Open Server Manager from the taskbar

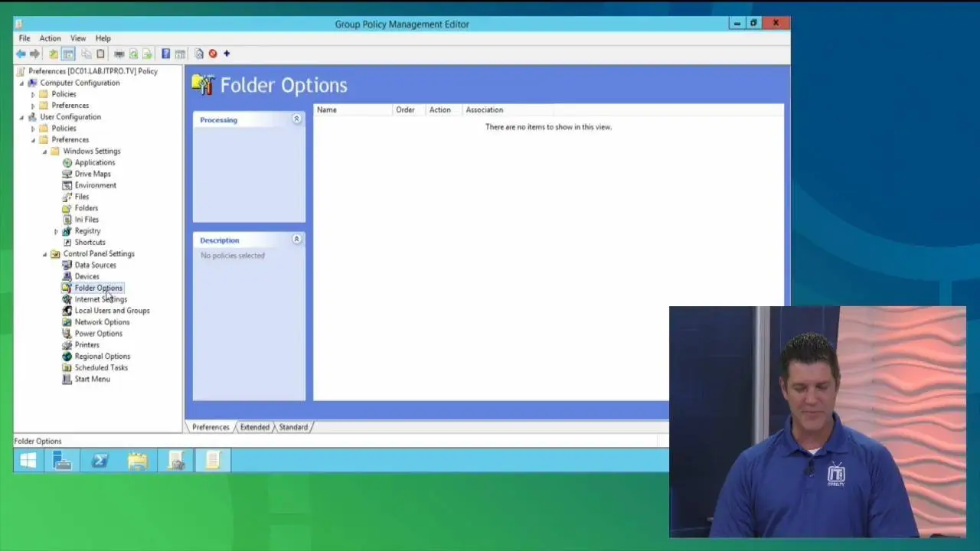click(x=62, y=460)
